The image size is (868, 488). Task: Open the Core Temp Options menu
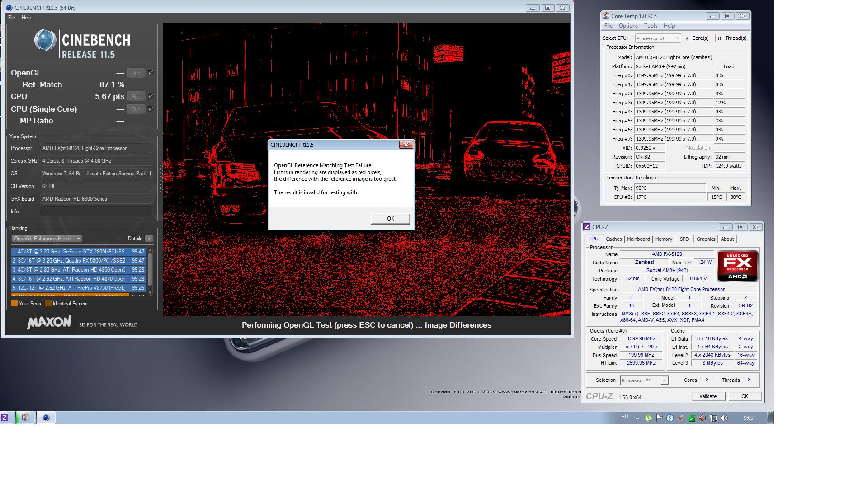[x=628, y=26]
